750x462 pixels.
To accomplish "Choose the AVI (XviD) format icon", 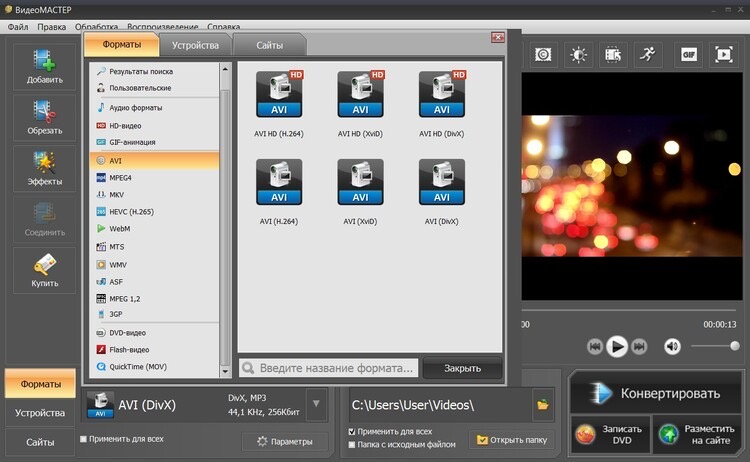I will coord(360,182).
